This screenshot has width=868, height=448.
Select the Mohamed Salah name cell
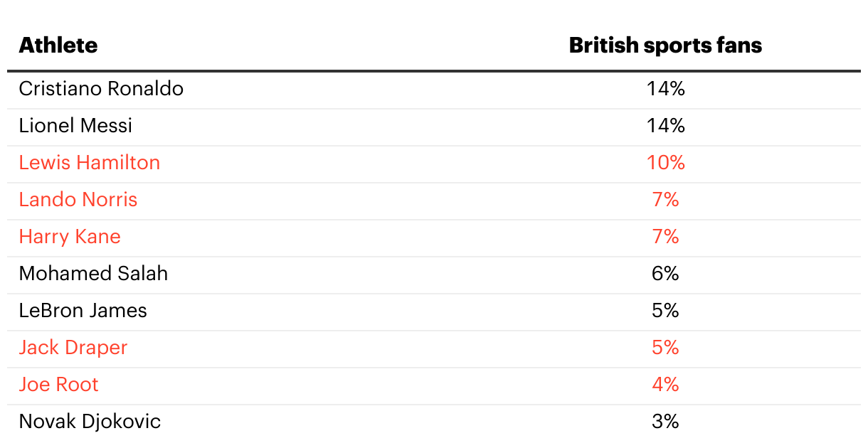point(93,274)
